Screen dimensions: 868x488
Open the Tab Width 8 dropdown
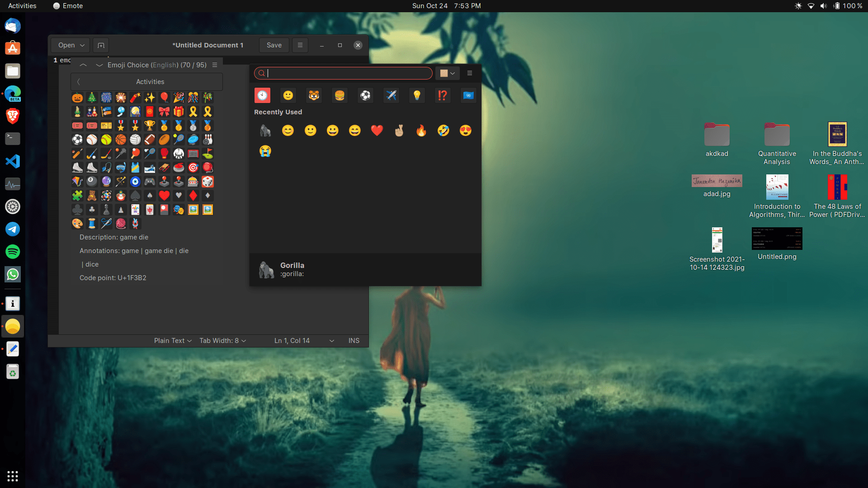[222, 340]
